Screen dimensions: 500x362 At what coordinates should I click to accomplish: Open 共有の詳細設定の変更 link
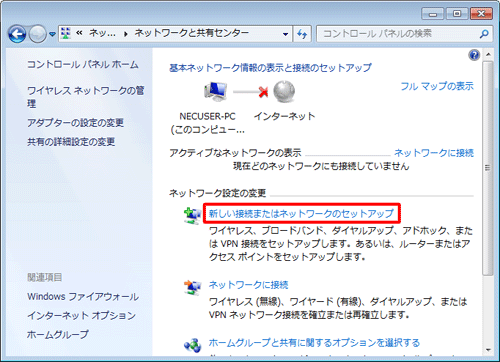coord(71,142)
